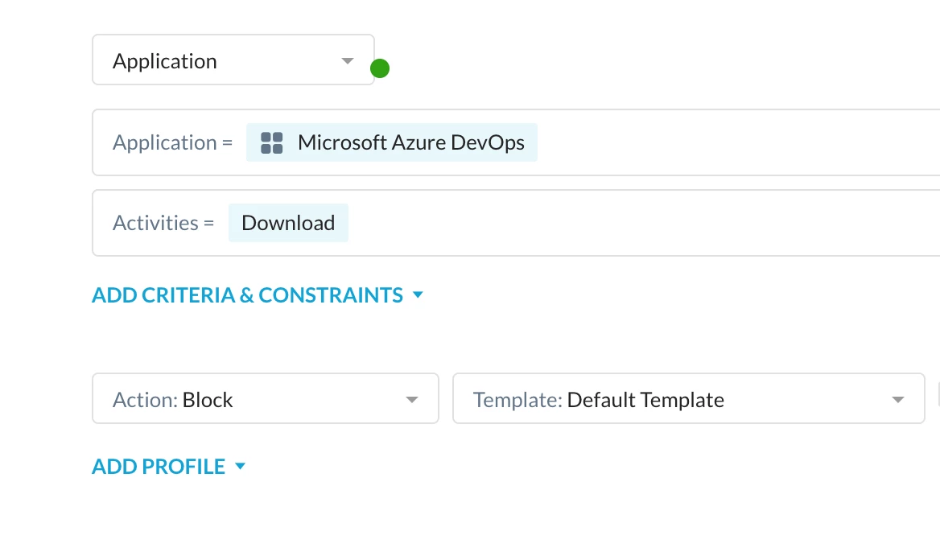Select the Download activity chip
Image resolution: width=940 pixels, height=560 pixels.
click(288, 223)
